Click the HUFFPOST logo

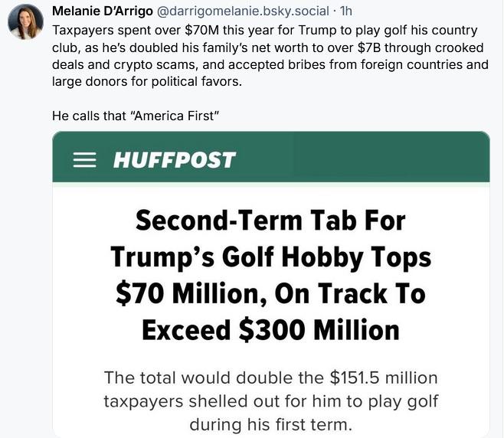[174, 160]
